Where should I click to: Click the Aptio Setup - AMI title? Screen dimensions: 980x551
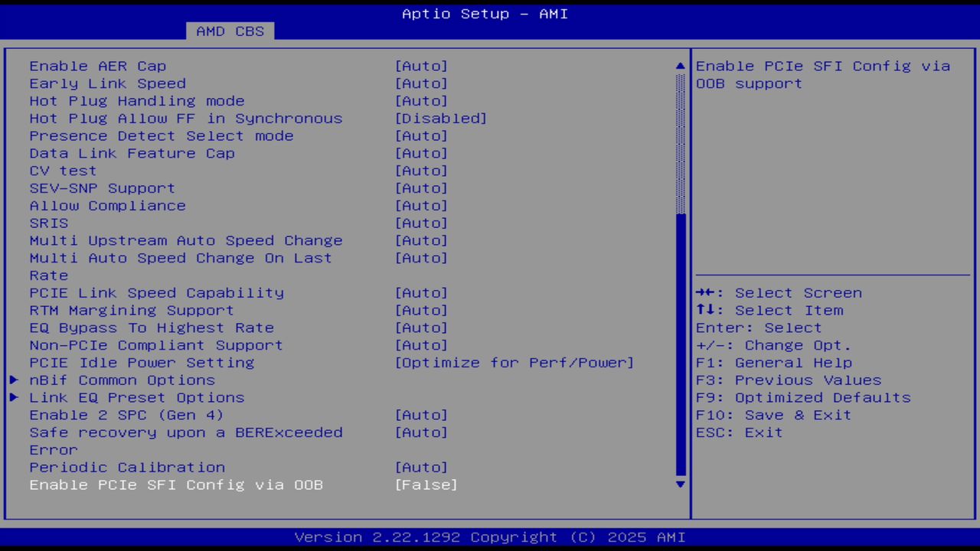[x=485, y=14]
